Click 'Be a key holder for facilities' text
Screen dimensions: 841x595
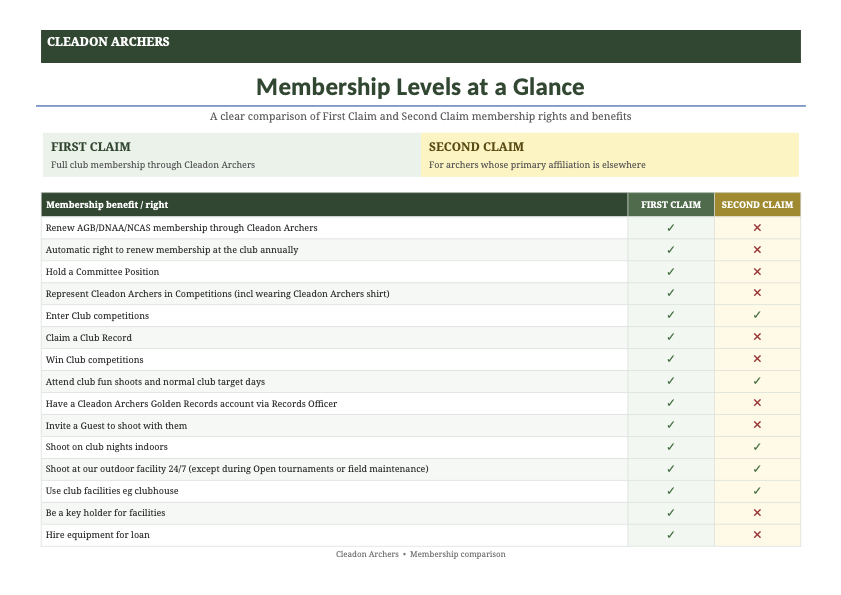click(105, 512)
